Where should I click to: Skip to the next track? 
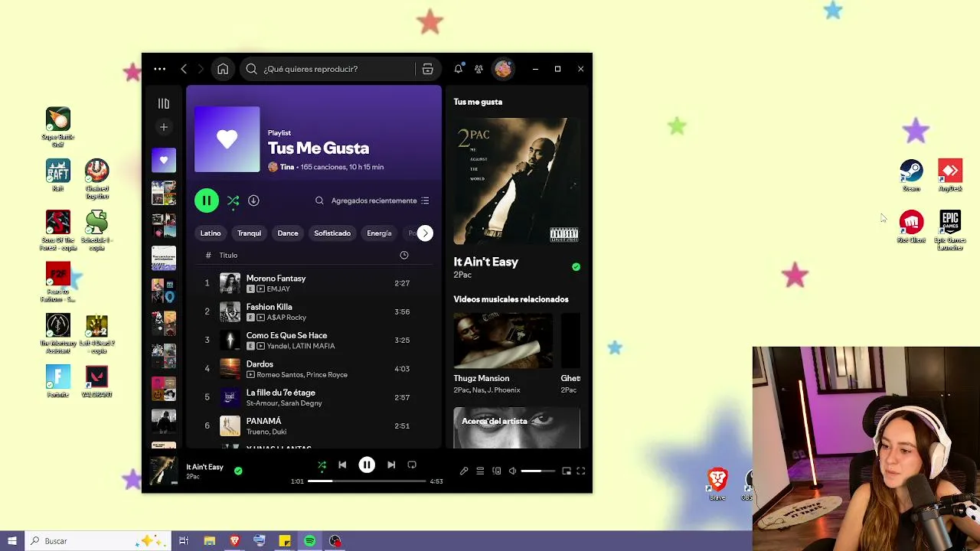click(x=391, y=465)
